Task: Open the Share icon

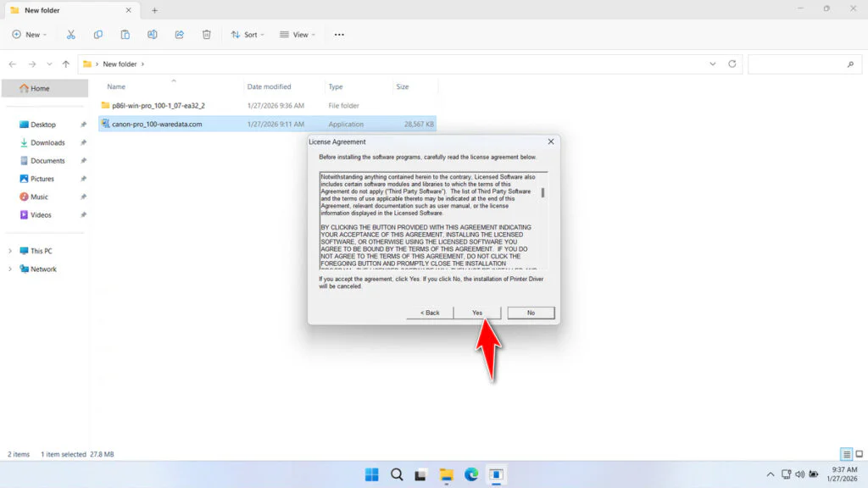Action: tap(179, 34)
